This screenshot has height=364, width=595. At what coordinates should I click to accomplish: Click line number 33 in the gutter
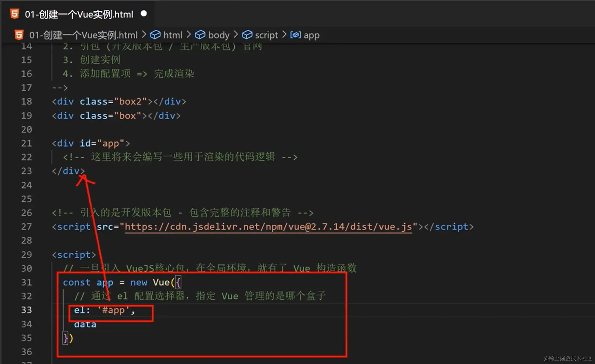27,310
